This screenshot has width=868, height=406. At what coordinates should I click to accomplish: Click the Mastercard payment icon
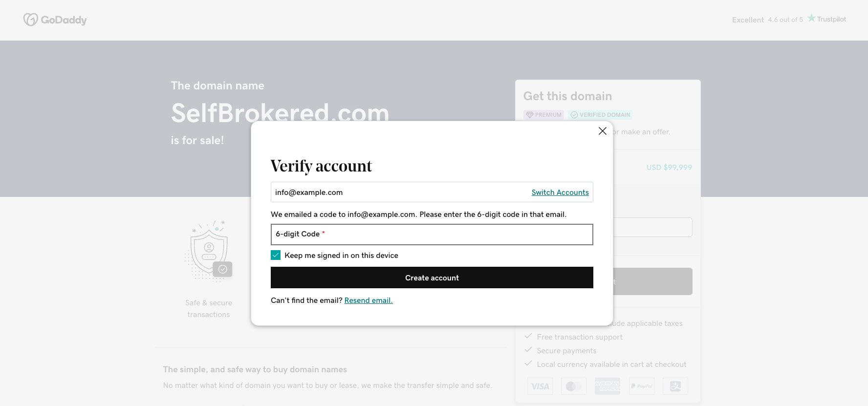click(573, 386)
